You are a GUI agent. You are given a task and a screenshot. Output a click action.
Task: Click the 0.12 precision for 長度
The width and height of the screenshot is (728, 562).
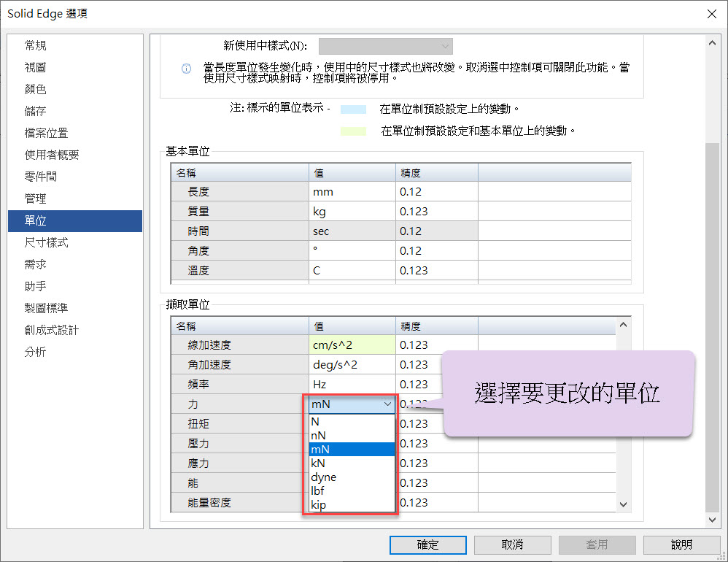click(x=436, y=192)
